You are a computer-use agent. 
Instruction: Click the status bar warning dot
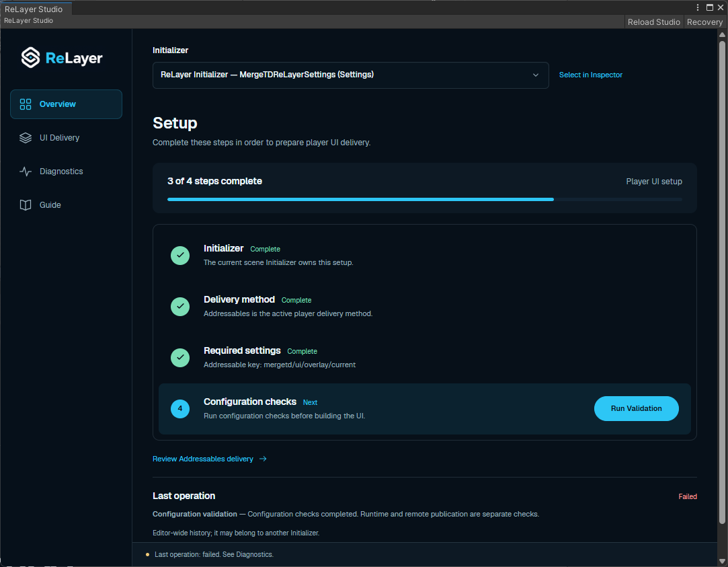(148, 554)
